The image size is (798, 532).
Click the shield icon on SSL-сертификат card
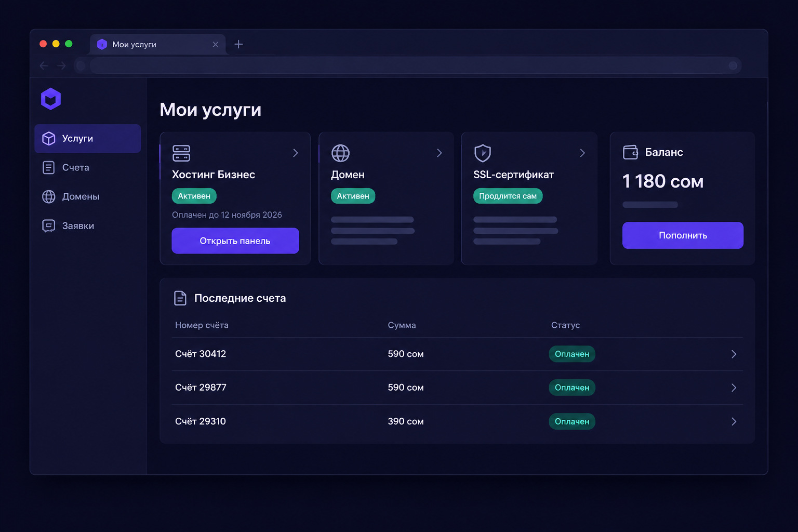[483, 153]
